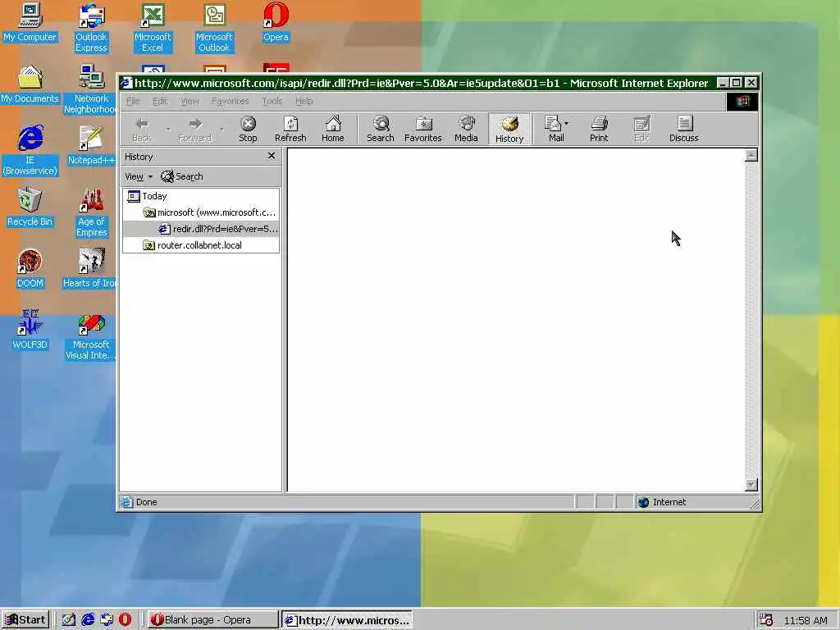Select the My Computer desktop icon
Viewport: 840px width, 630px height.
[30, 23]
